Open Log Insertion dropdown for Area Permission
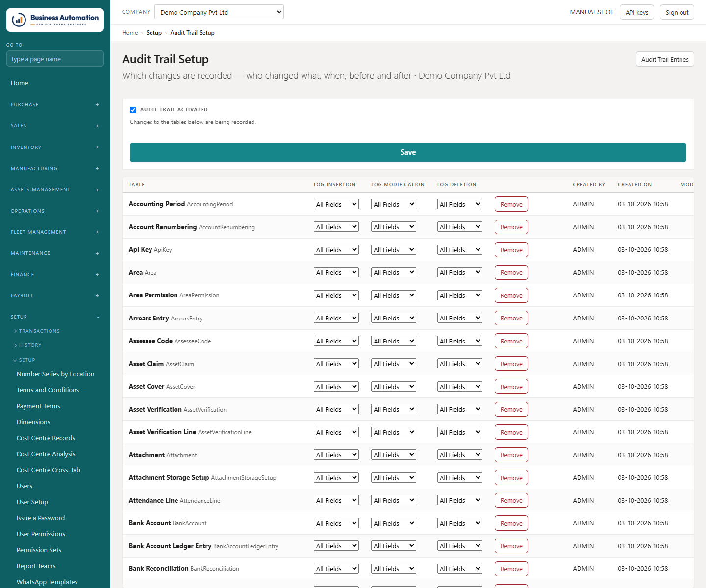The width and height of the screenshot is (706, 588). [x=336, y=295]
